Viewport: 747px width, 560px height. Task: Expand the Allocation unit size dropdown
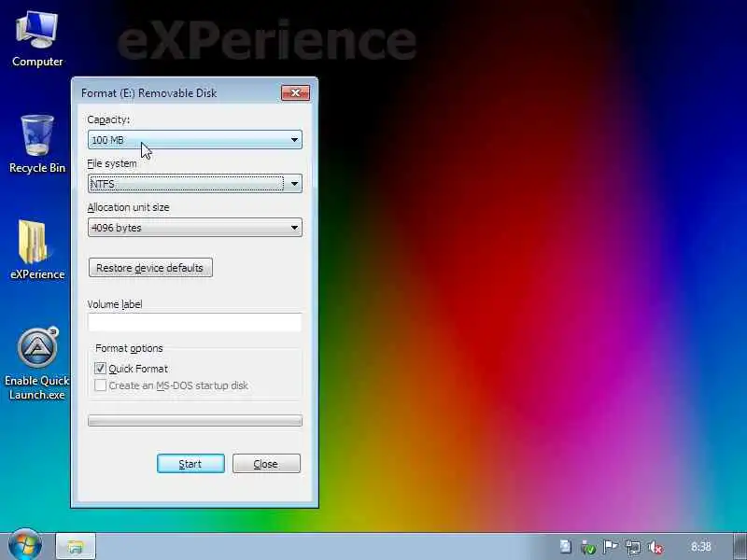tap(195, 228)
